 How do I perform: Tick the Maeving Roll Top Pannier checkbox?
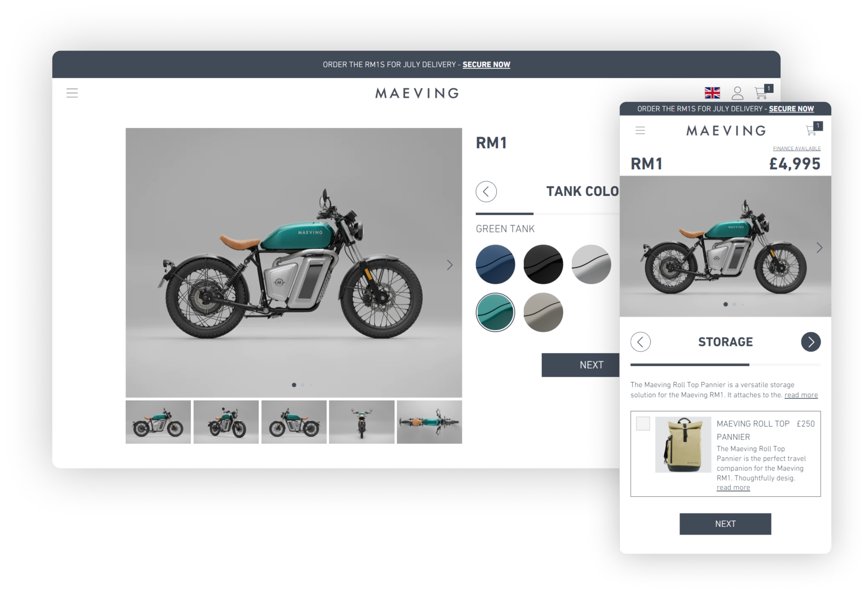pos(643,424)
